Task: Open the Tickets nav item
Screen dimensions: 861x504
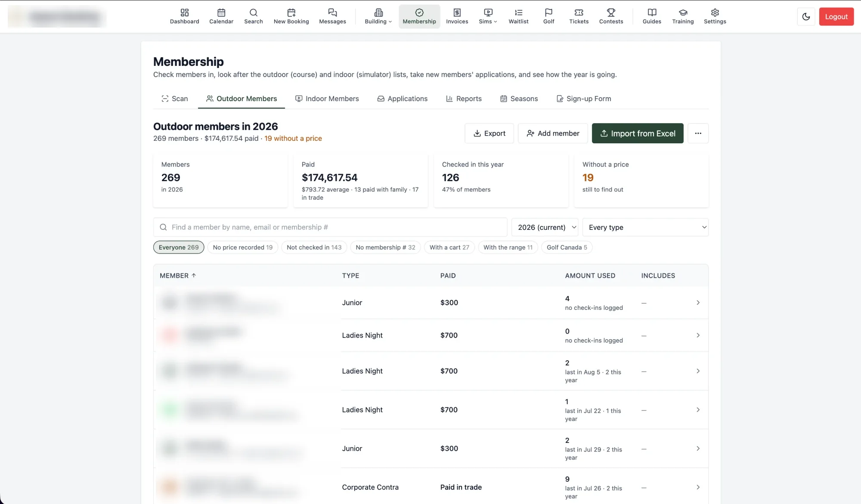Action: tap(579, 16)
